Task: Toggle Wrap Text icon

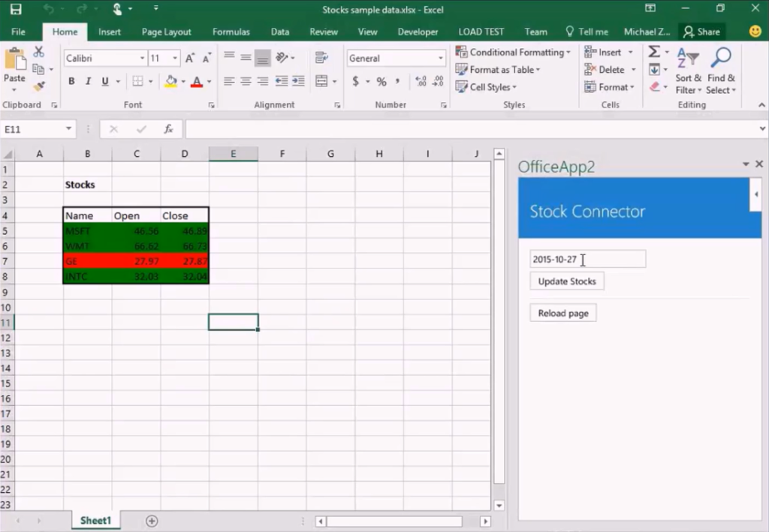Action: coord(321,58)
